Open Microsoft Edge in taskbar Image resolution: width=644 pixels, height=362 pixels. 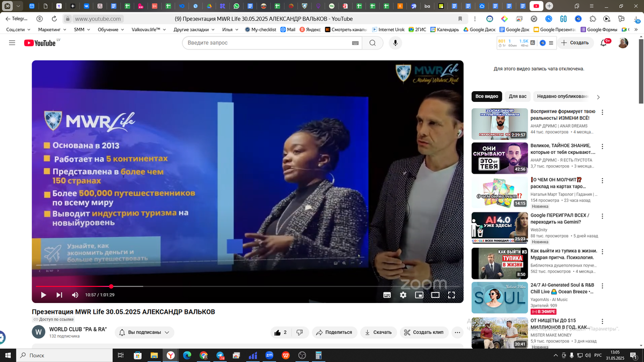tap(187, 355)
